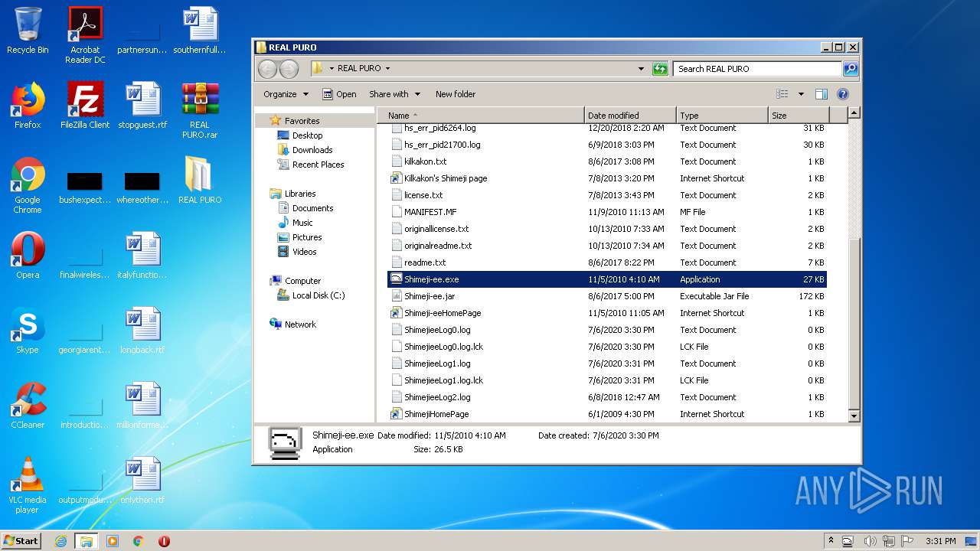Open Downloads in Favorites
Screen dimensions: 980x551
[x=312, y=150]
